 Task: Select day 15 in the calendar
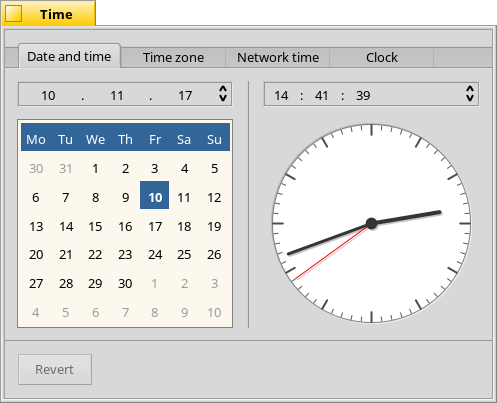point(95,227)
